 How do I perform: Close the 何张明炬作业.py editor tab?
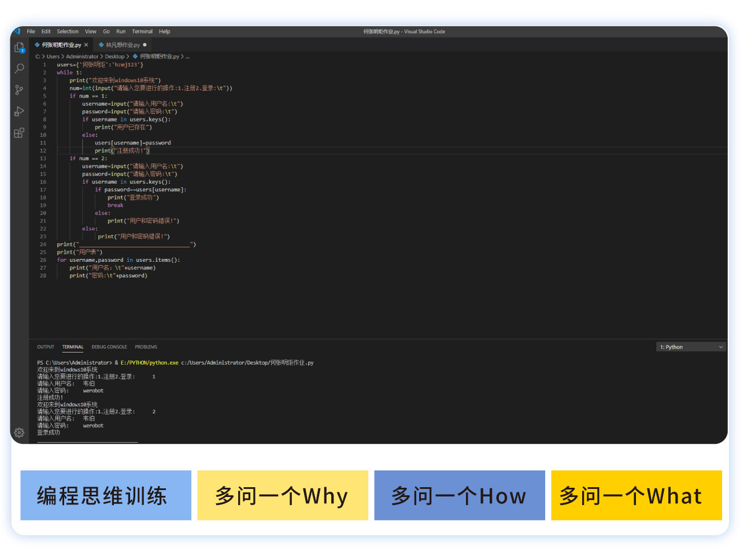[x=86, y=44]
